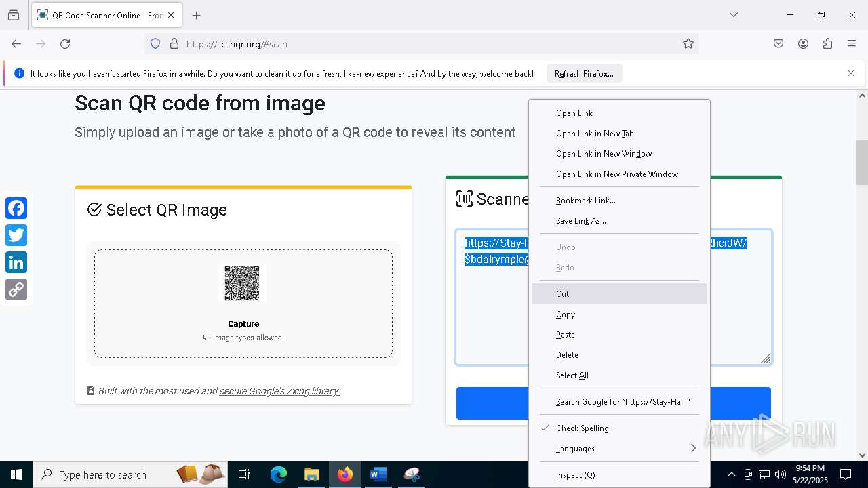Screen dimensions: 868x488
Task: Choose Open Link in New Window
Action: click(x=619, y=154)
